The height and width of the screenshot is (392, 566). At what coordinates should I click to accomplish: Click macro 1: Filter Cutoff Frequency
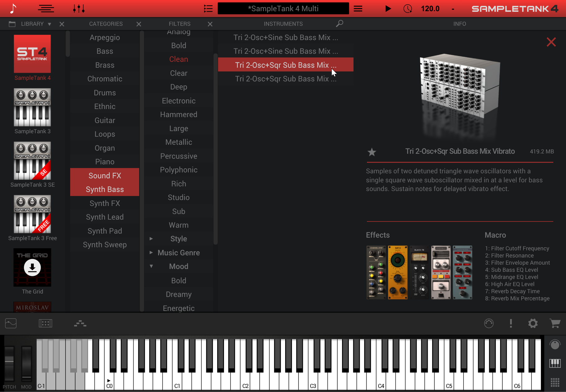pyautogui.click(x=517, y=248)
